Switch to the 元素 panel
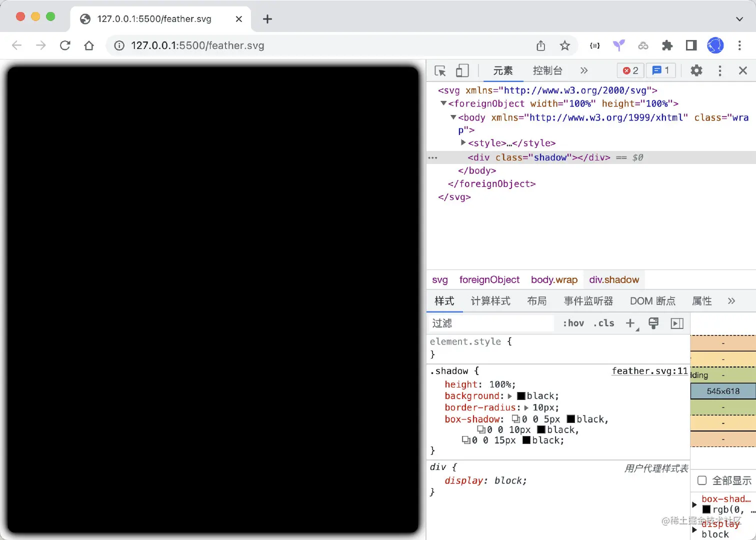756x540 pixels. click(x=503, y=70)
